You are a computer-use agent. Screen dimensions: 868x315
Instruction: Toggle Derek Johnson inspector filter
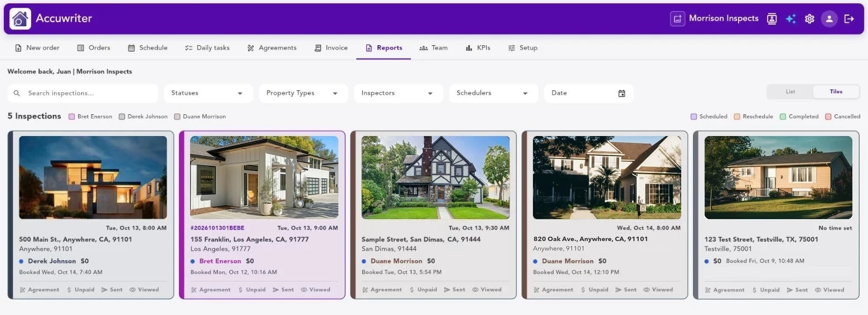tap(143, 117)
